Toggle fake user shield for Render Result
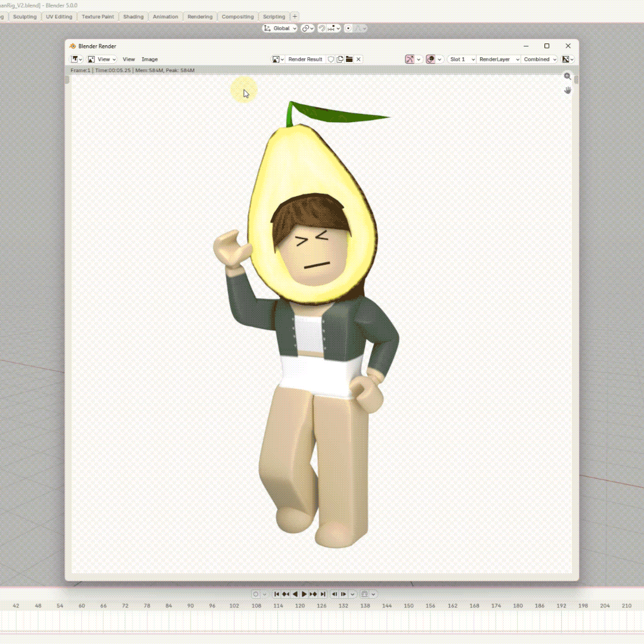The height and width of the screenshot is (644, 644). coord(330,59)
